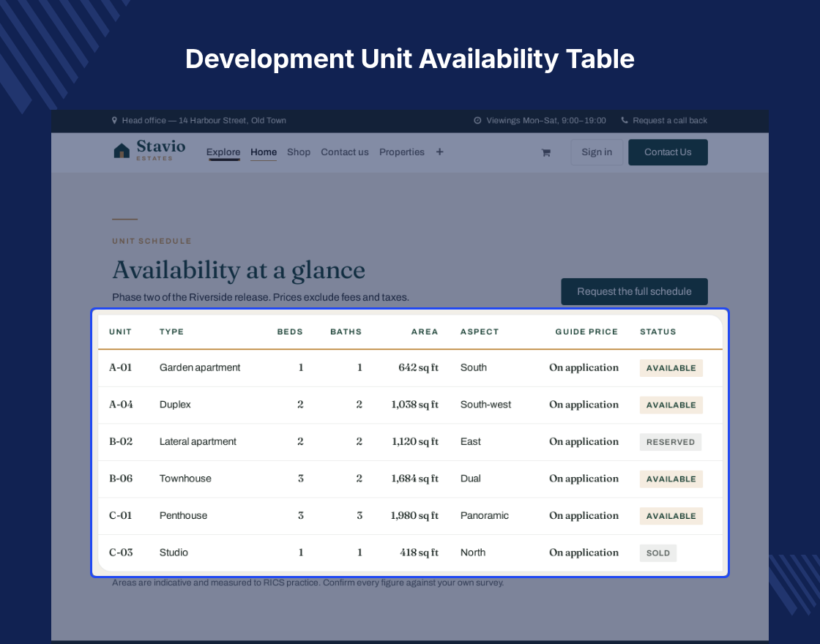Click the Sign in button
This screenshot has width=820, height=644.
coord(597,152)
